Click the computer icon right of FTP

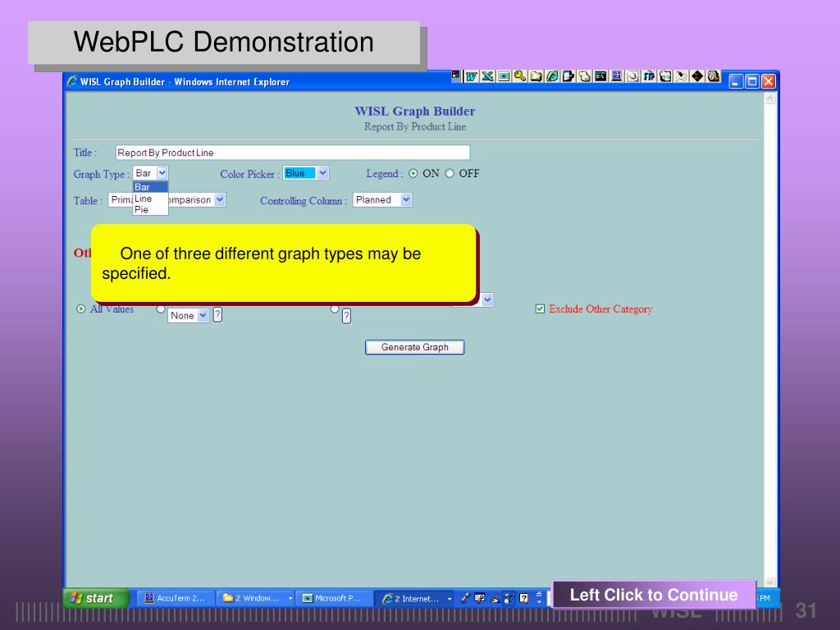664,76
